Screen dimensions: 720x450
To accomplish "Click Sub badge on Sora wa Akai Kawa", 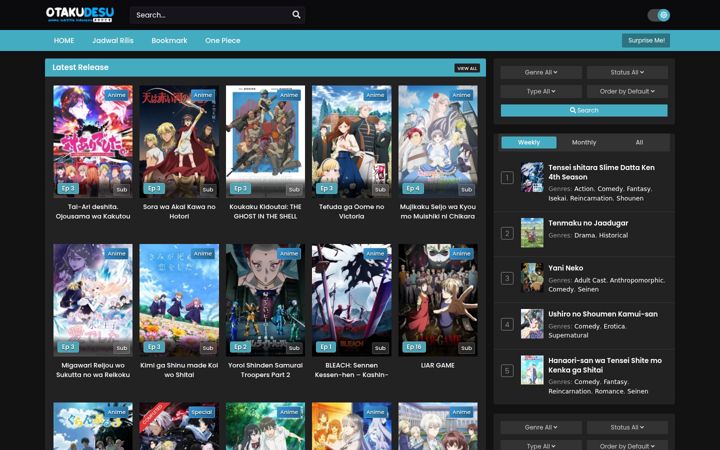I will click(x=208, y=190).
